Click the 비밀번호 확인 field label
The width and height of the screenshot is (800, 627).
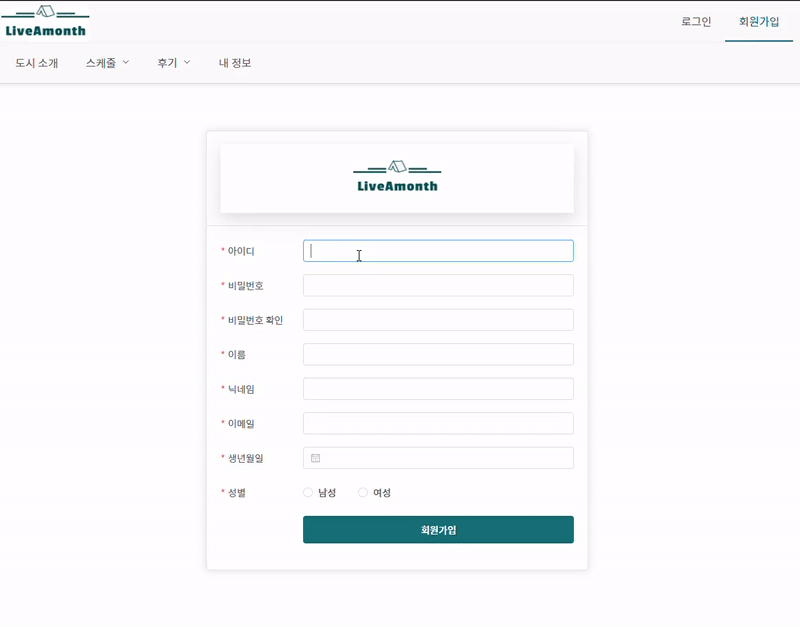pyautogui.click(x=255, y=320)
